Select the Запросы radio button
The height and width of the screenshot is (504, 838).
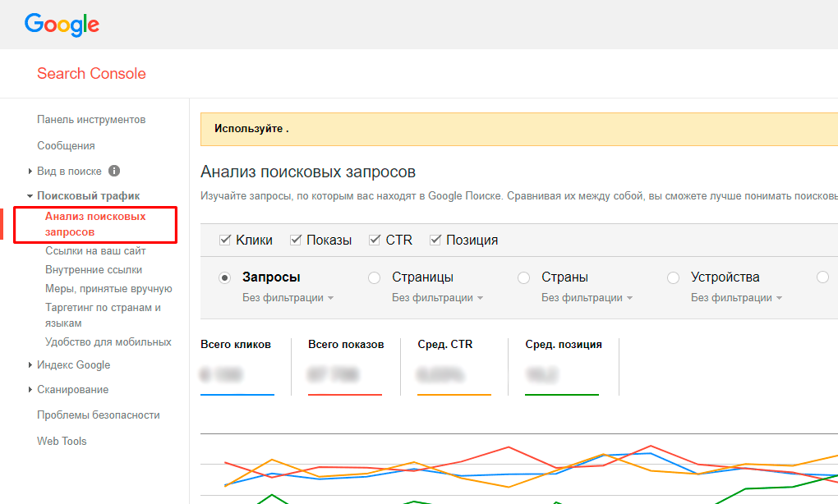(x=224, y=277)
